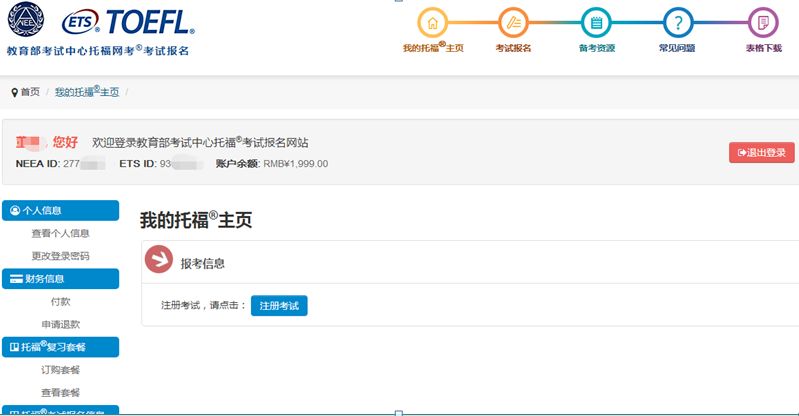Open 更改登录密码 in sidebar
Viewport: 799px width, 416px height.
pyautogui.click(x=60, y=256)
